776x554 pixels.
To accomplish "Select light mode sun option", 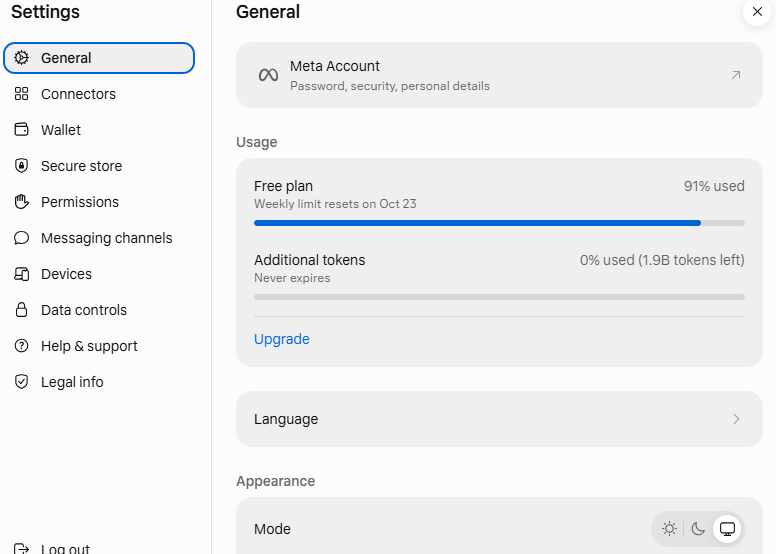I will [x=669, y=529].
